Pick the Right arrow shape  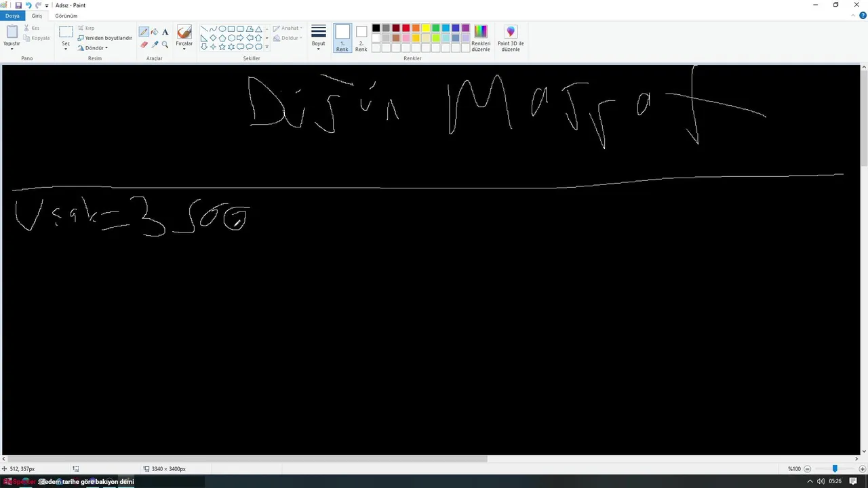240,38
